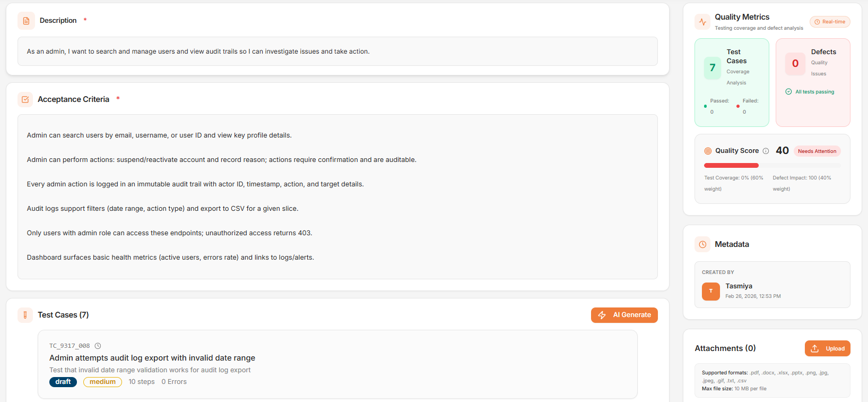The width and height of the screenshot is (868, 402).
Task: Open the invalid date range test case
Action: pyautogui.click(x=152, y=358)
